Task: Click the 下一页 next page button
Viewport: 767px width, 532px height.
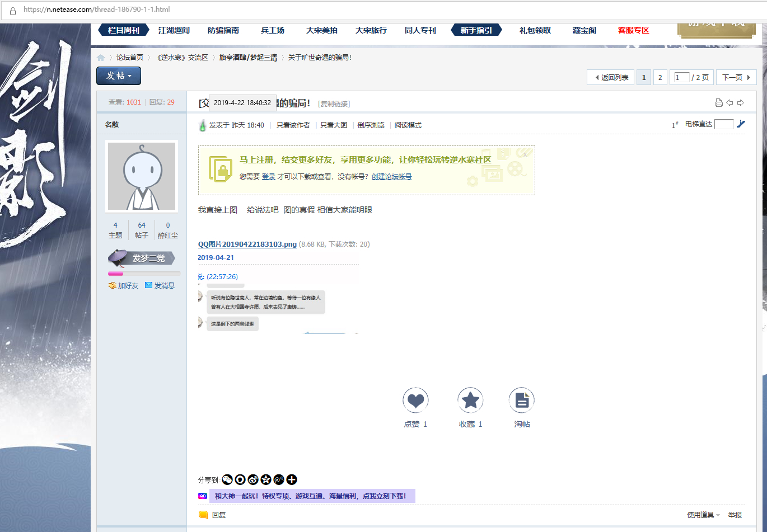Action: (736, 77)
